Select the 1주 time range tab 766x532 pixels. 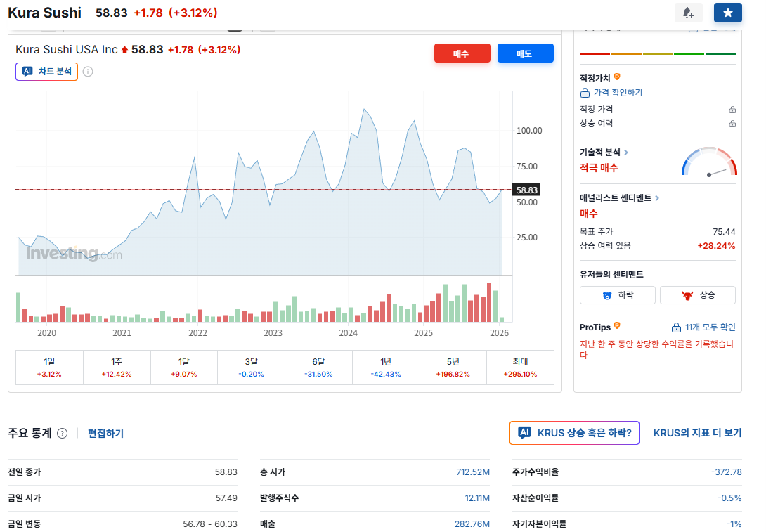tap(117, 368)
